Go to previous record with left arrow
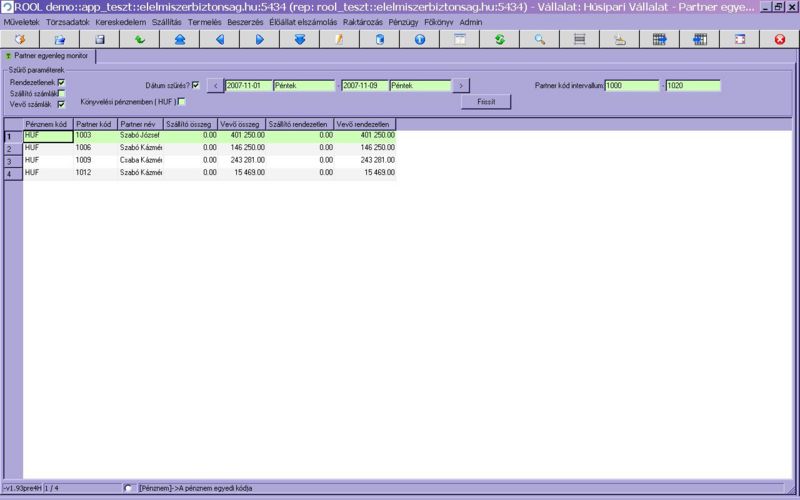This screenshot has height=500, width=800. tap(219, 39)
